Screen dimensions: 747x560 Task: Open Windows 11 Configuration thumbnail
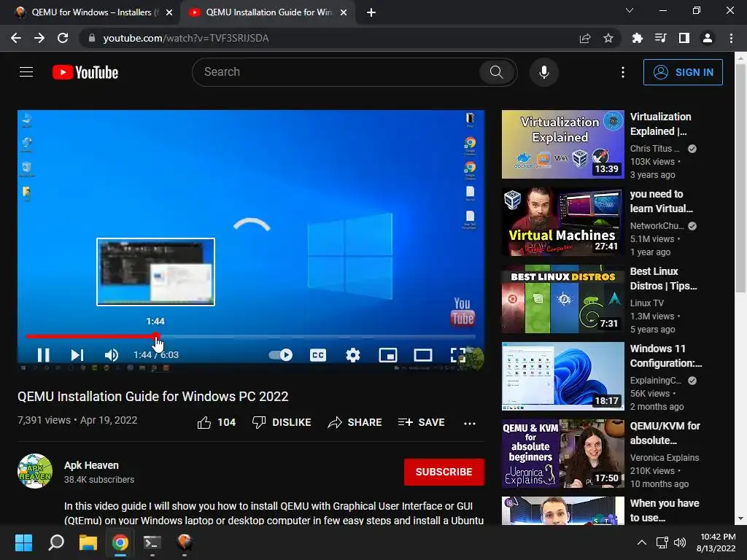pyautogui.click(x=562, y=376)
